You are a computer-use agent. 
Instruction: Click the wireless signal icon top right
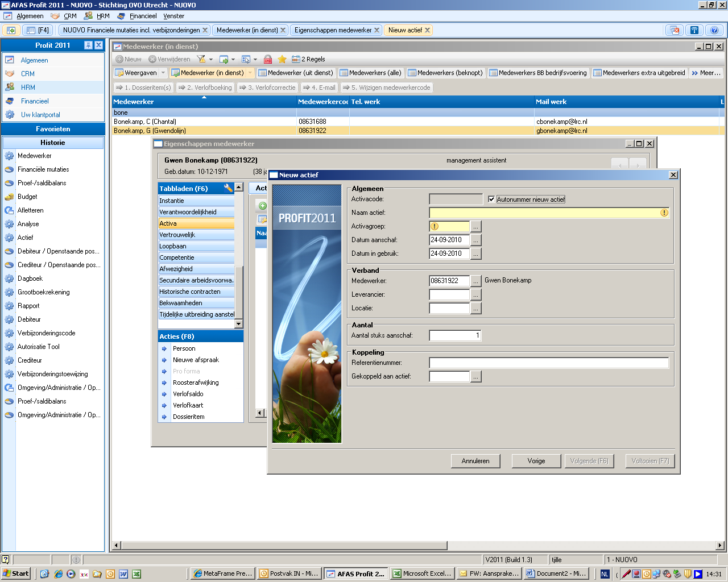pos(694,30)
